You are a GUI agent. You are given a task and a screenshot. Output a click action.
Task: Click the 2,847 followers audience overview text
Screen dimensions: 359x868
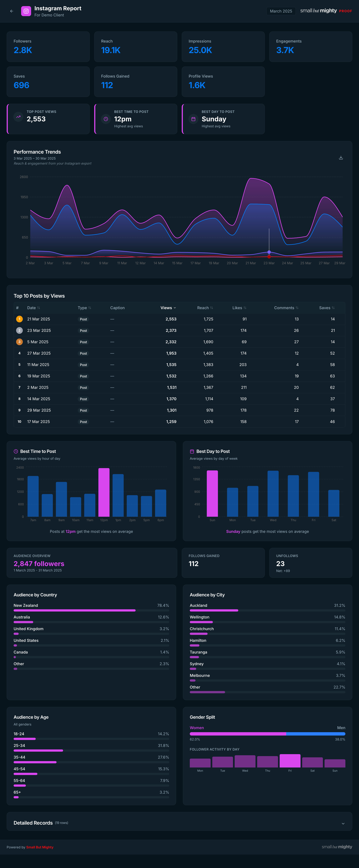[x=39, y=564]
